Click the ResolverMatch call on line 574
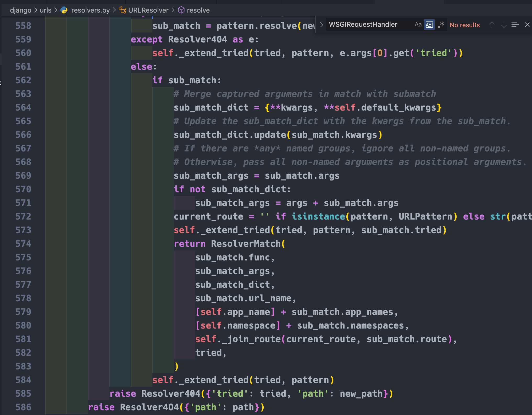This screenshot has width=532, height=415. (x=246, y=244)
